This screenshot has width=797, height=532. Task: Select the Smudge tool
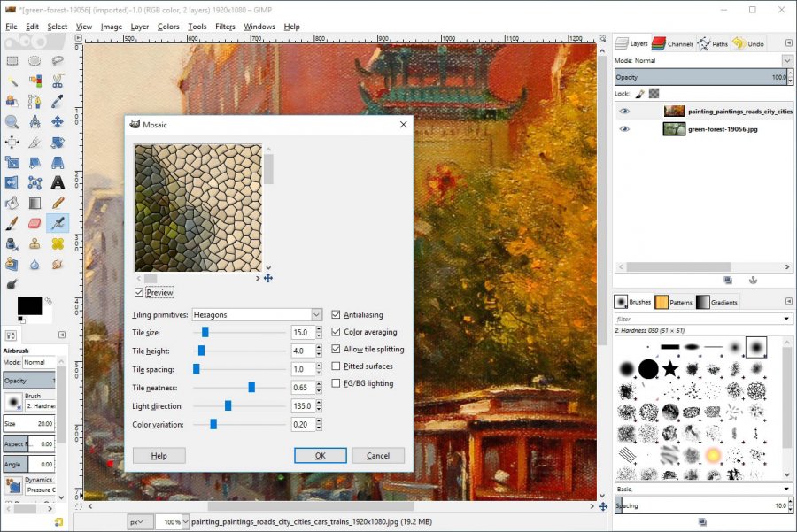tap(58, 264)
